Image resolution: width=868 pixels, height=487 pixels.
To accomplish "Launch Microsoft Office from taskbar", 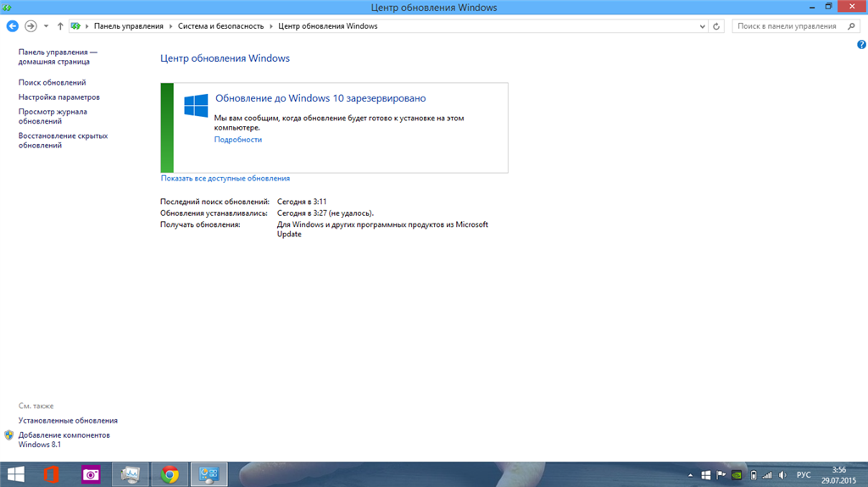I will 51,474.
